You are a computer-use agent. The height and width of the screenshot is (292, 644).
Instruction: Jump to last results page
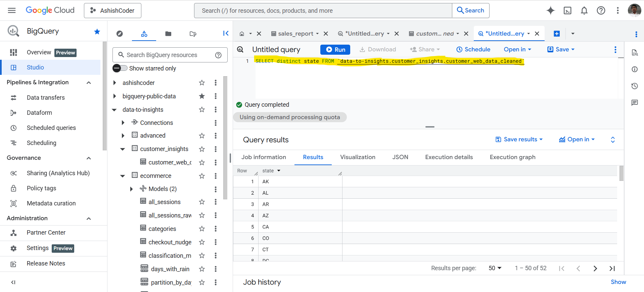pyautogui.click(x=612, y=268)
